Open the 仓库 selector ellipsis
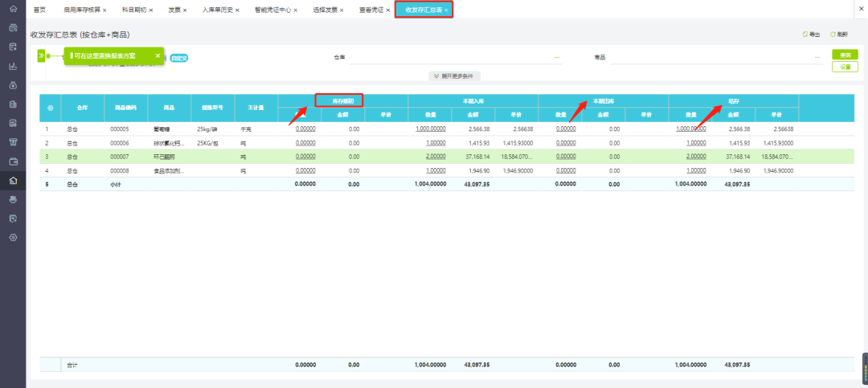This screenshot has width=868, height=388. click(557, 57)
